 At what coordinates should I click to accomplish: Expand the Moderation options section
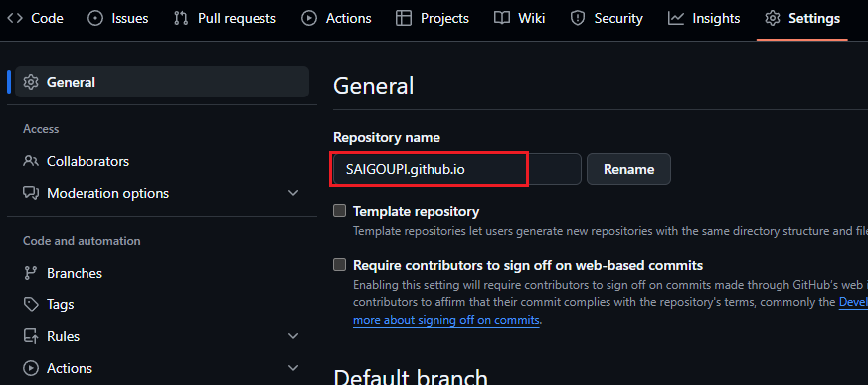(x=293, y=193)
